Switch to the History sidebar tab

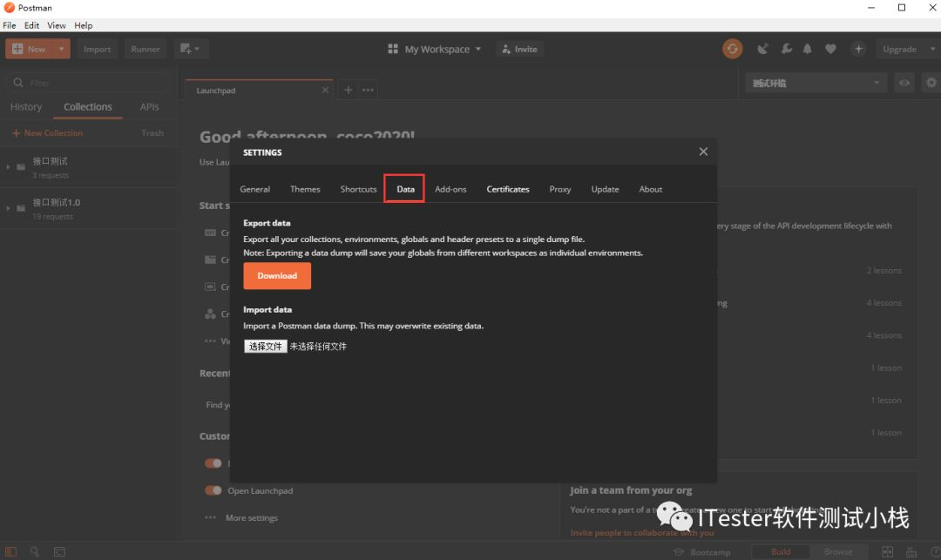click(26, 107)
